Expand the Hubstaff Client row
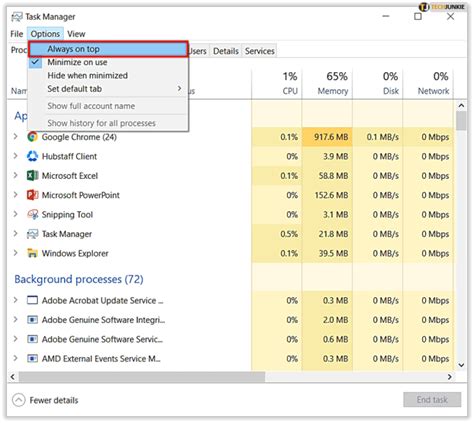 pyautogui.click(x=15, y=156)
